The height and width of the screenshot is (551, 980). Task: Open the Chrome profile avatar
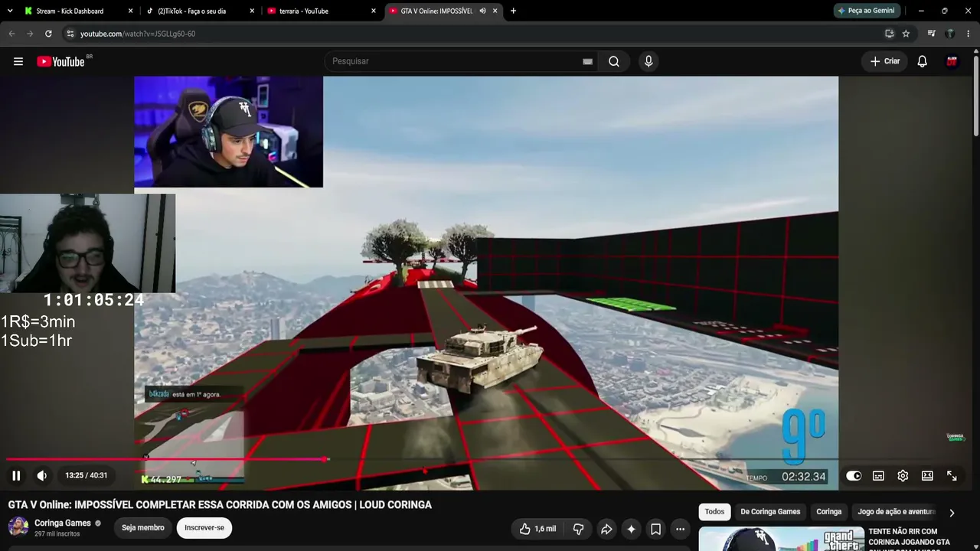click(x=949, y=34)
